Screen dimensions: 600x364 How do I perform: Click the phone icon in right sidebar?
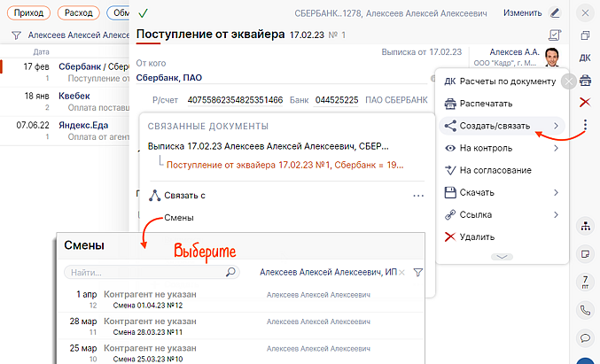pyautogui.click(x=585, y=310)
